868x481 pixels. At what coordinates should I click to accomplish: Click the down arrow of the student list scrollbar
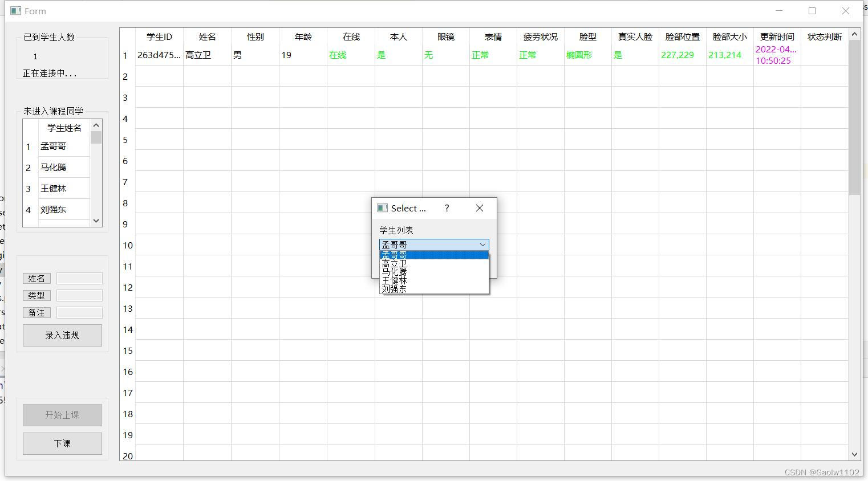click(96, 221)
